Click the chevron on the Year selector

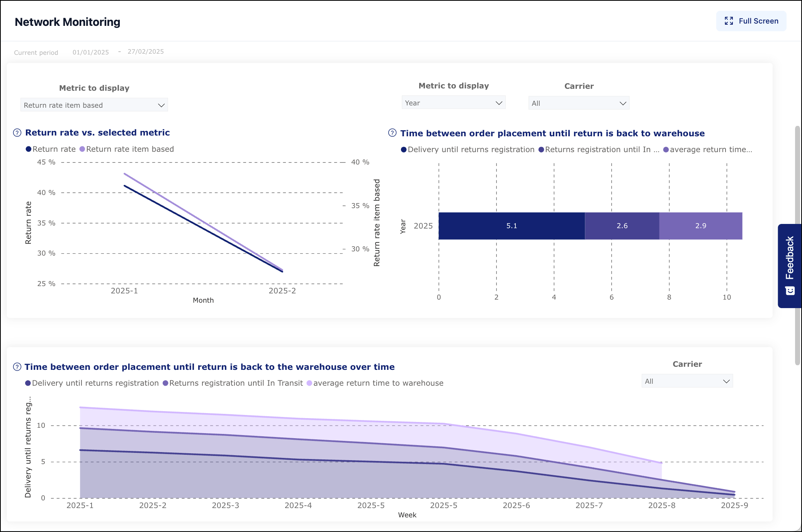tap(499, 102)
